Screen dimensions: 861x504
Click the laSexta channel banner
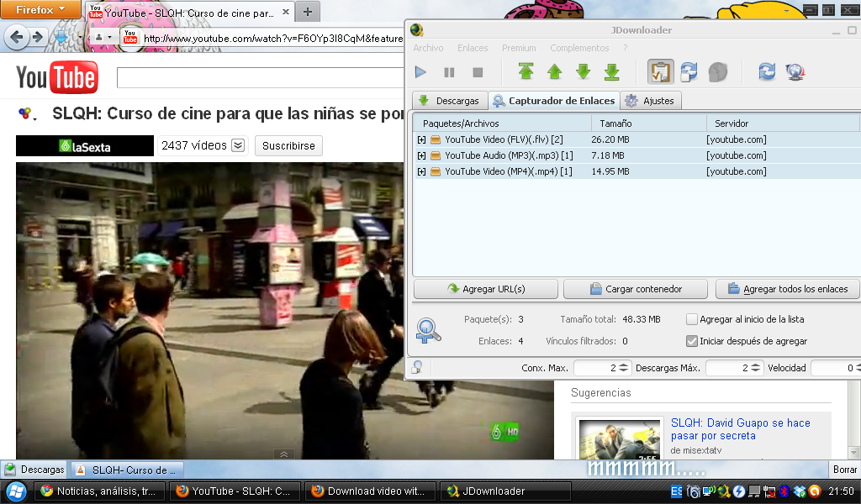tap(85, 146)
